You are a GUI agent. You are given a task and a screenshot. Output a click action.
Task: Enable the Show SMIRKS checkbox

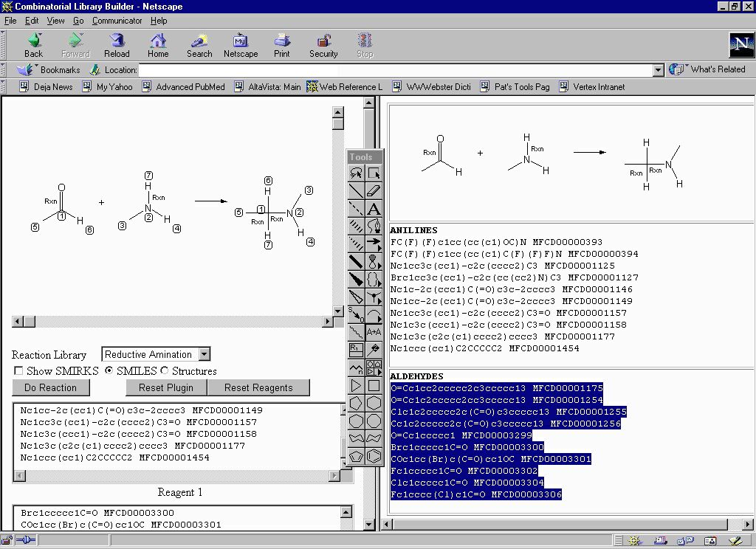point(18,370)
